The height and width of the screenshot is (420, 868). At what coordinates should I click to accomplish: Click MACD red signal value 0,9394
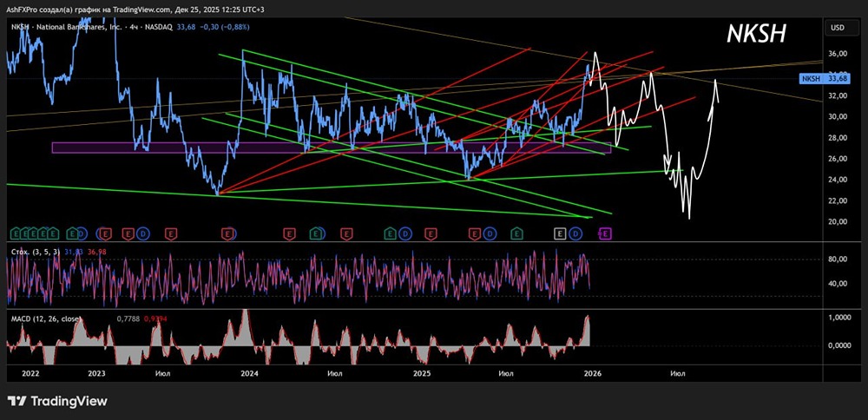[x=155, y=318]
